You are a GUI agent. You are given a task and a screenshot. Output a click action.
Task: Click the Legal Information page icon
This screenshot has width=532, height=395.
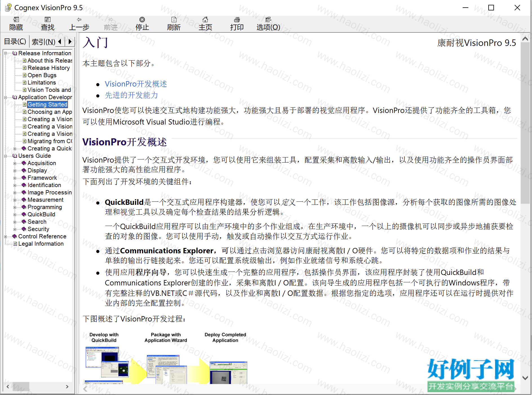click(15, 244)
